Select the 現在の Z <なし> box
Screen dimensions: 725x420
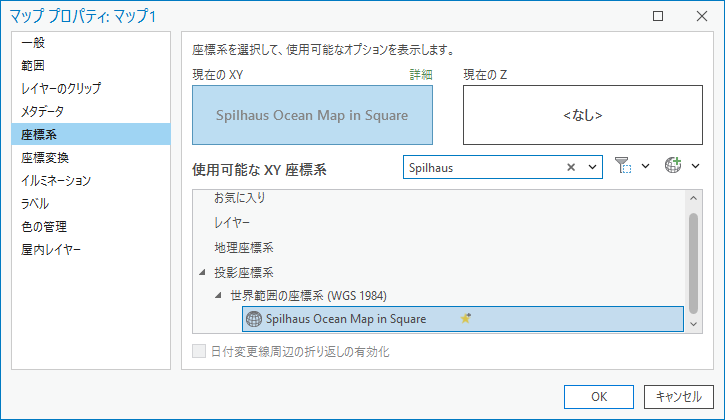click(583, 115)
